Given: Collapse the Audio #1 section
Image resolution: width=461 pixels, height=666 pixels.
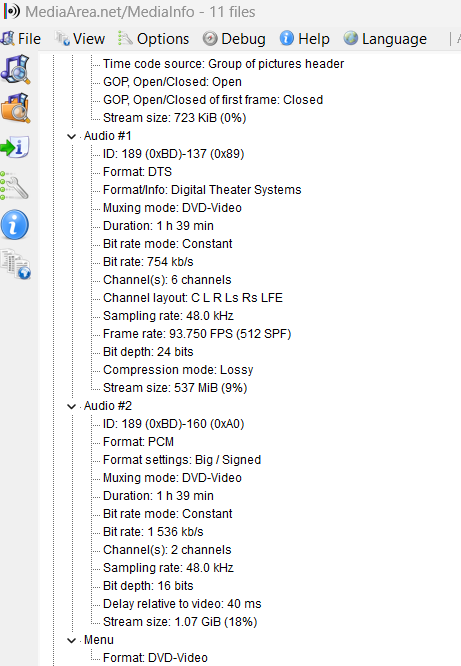Looking at the screenshot, I should coord(71,136).
